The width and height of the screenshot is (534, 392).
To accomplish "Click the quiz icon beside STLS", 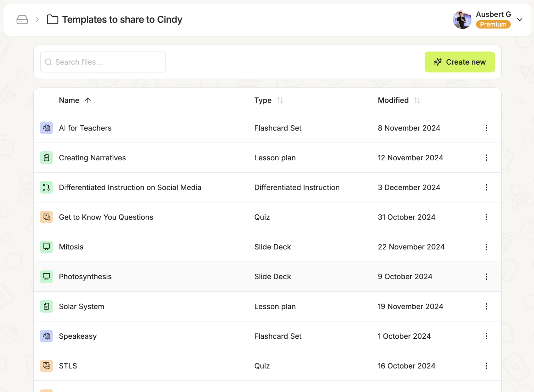I will (x=46, y=366).
